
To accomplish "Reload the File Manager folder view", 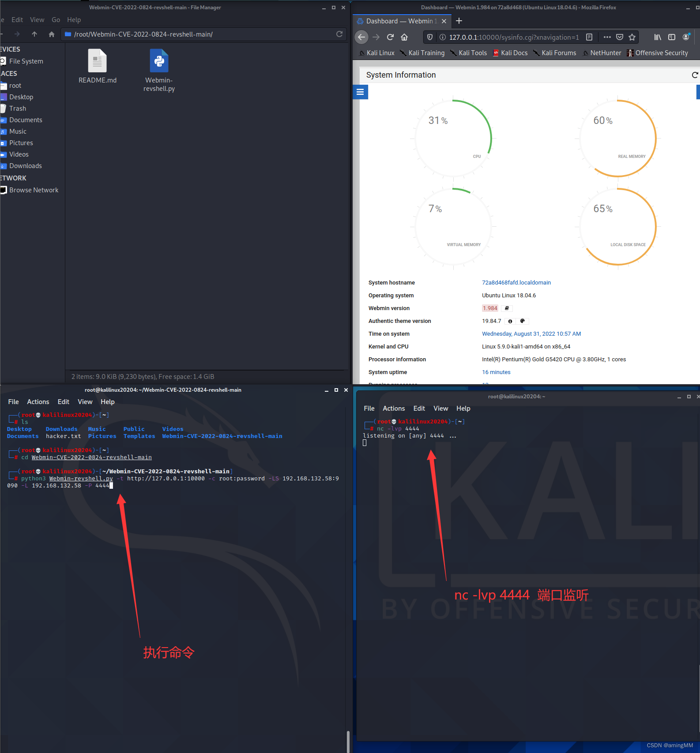I will 339,34.
